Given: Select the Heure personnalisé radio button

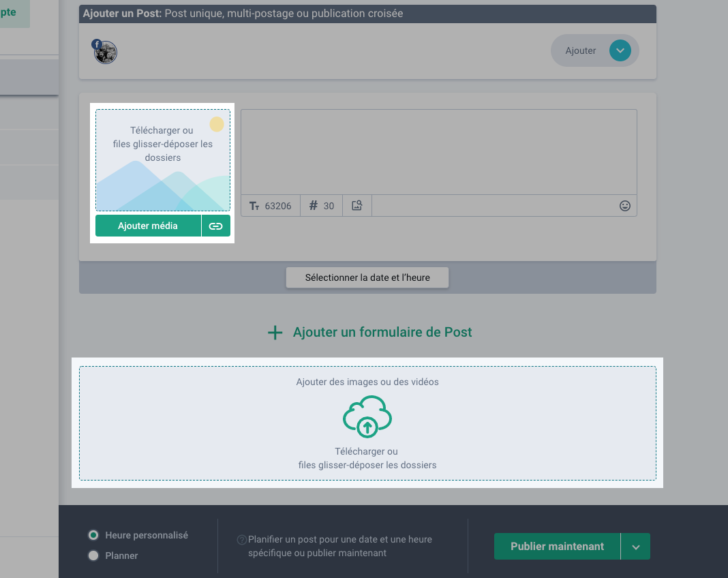Looking at the screenshot, I should [93, 535].
